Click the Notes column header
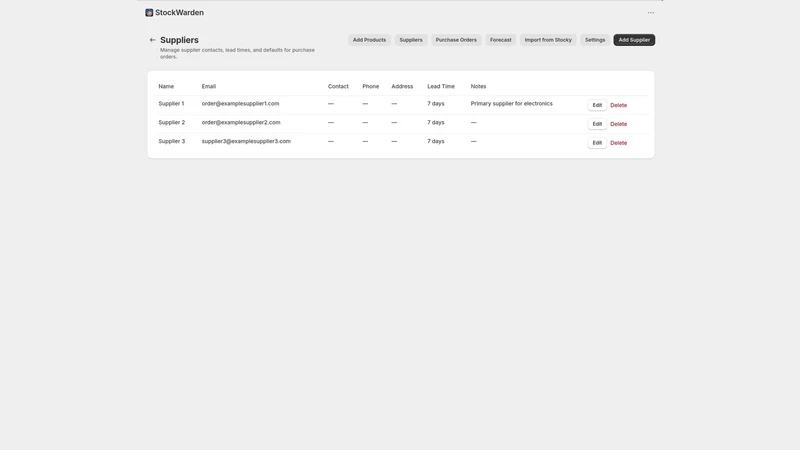Viewport: 800px width, 450px height. pyautogui.click(x=478, y=86)
